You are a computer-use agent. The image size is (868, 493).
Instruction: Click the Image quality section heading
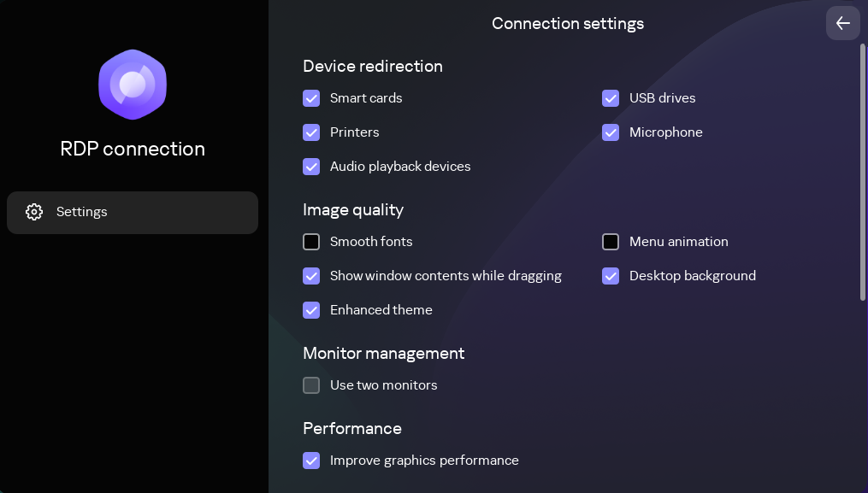[352, 209]
